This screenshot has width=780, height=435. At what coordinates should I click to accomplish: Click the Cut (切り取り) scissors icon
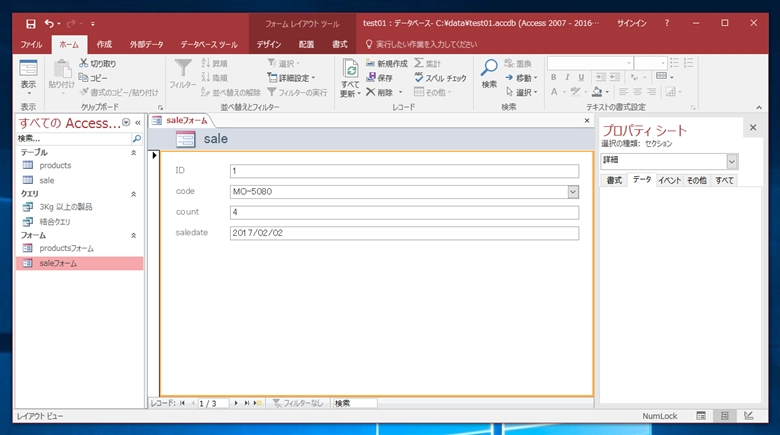coord(84,63)
